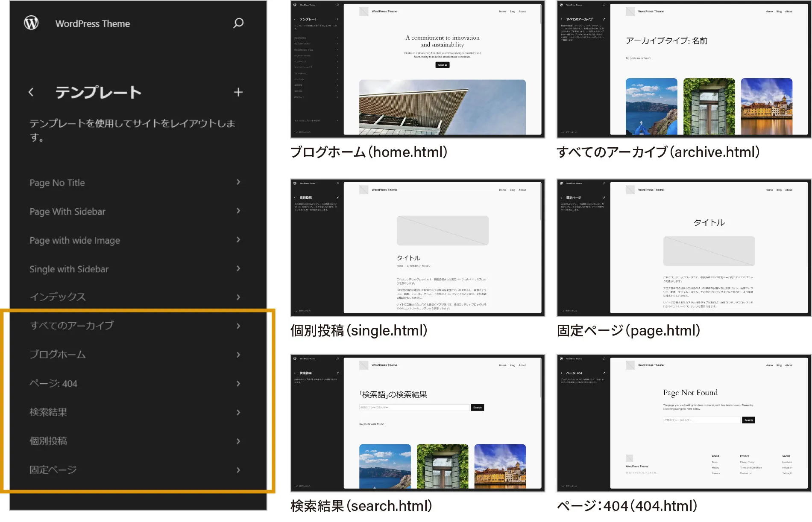The width and height of the screenshot is (812, 522).
Task: Select the Page with wide Image template
Action: pos(75,240)
